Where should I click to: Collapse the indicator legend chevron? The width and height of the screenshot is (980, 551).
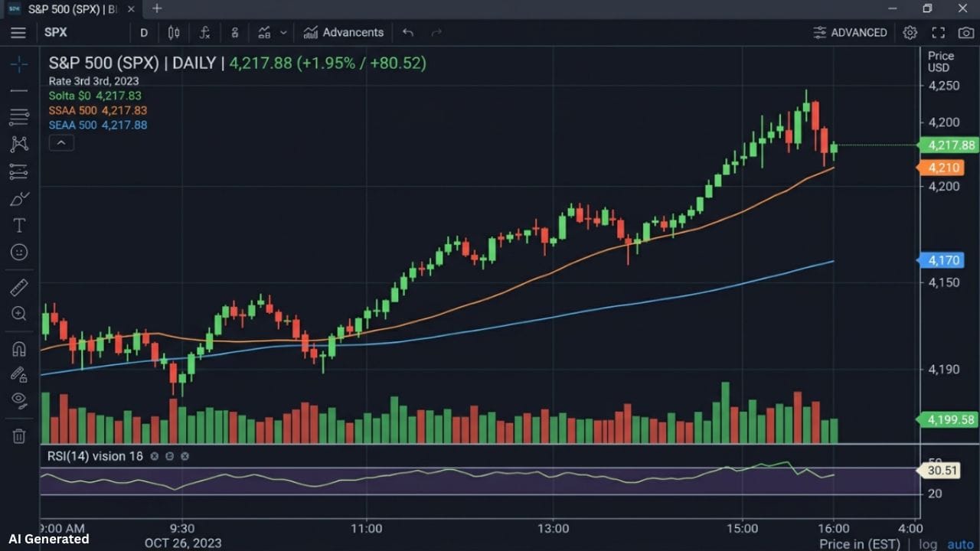(x=61, y=142)
